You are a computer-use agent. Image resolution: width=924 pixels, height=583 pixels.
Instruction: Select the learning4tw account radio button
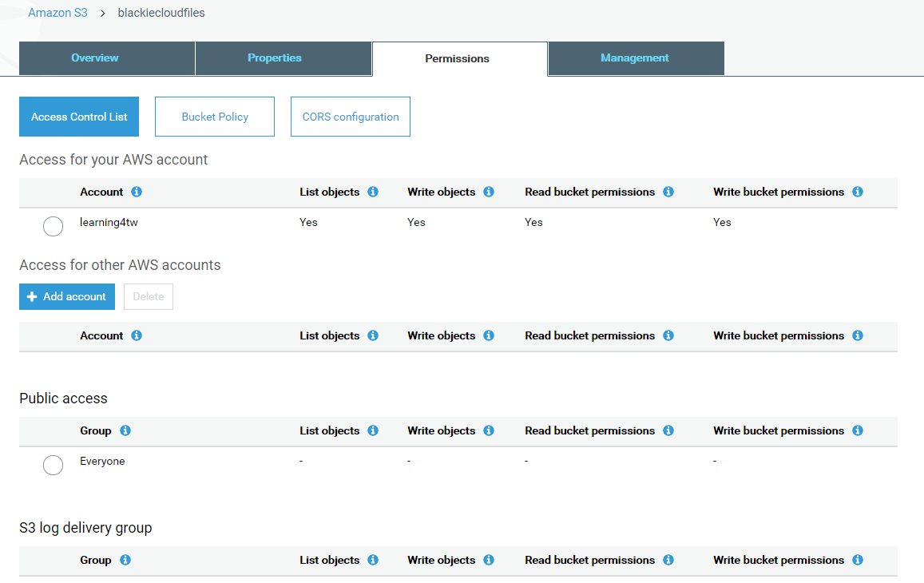(x=53, y=226)
